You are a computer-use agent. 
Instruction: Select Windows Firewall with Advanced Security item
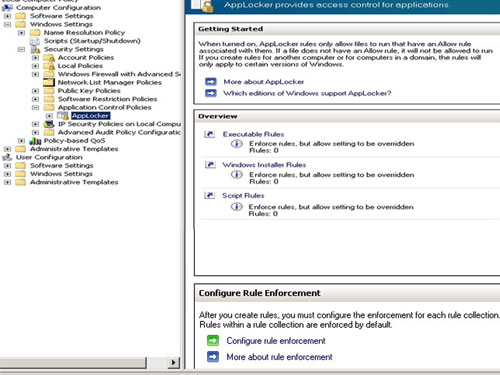point(119,74)
